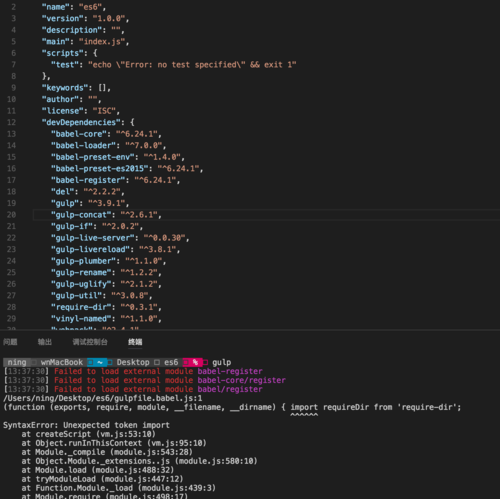Image resolution: width=500 pixels, height=499 pixels.
Task: Click the Desktop segment of terminal prompt
Action: click(x=133, y=362)
